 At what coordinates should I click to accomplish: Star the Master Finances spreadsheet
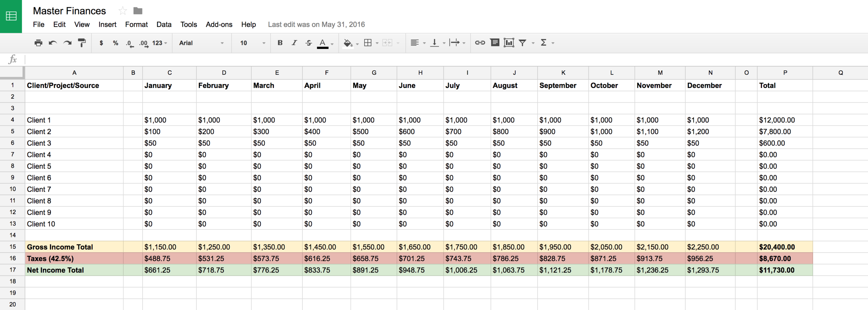tap(122, 11)
